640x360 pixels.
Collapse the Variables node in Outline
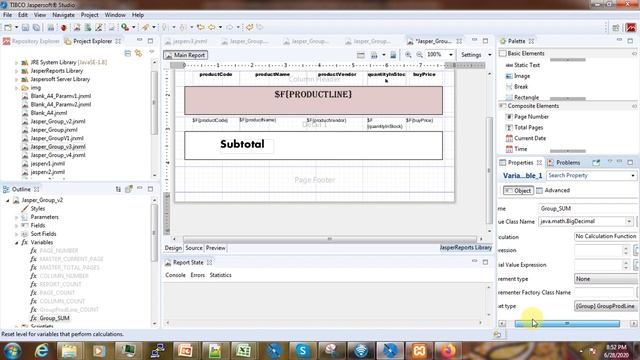tap(16, 242)
